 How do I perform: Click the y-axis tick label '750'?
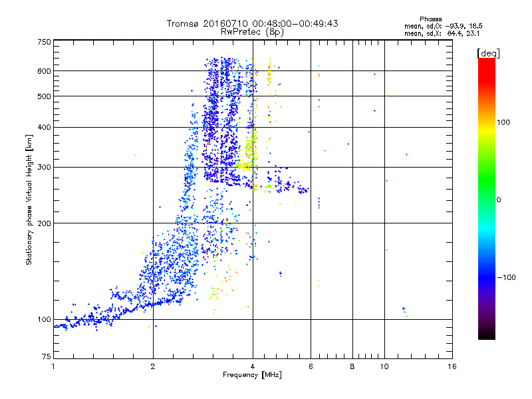coord(44,42)
